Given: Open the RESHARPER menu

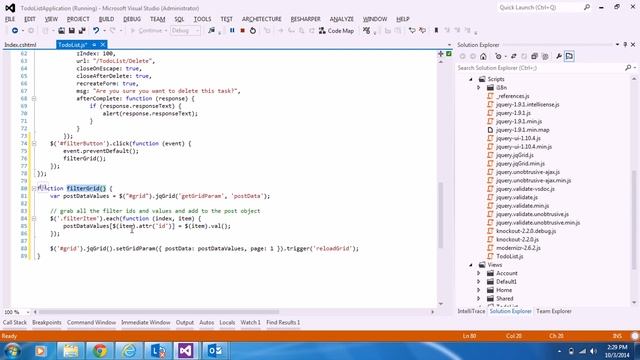Looking at the screenshot, I should (305, 19).
